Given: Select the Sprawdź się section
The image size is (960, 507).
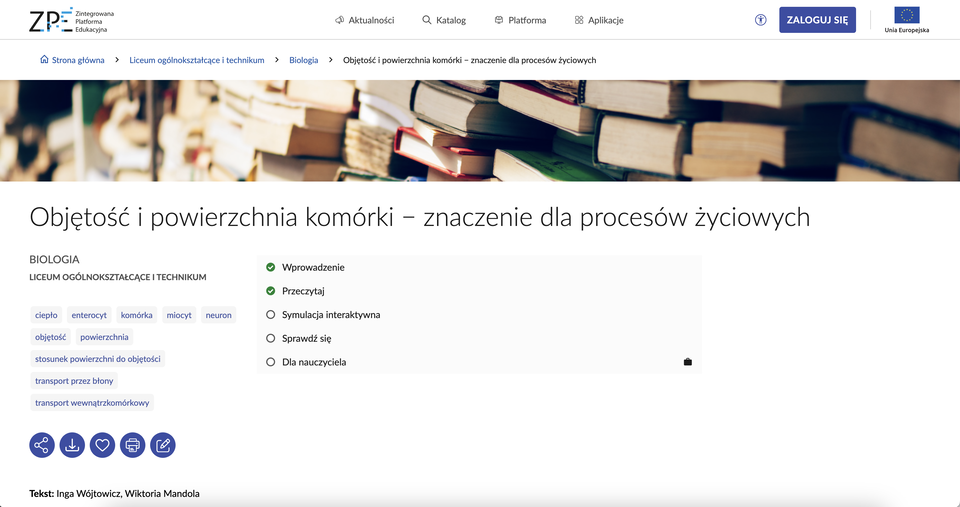Looking at the screenshot, I should coord(306,338).
